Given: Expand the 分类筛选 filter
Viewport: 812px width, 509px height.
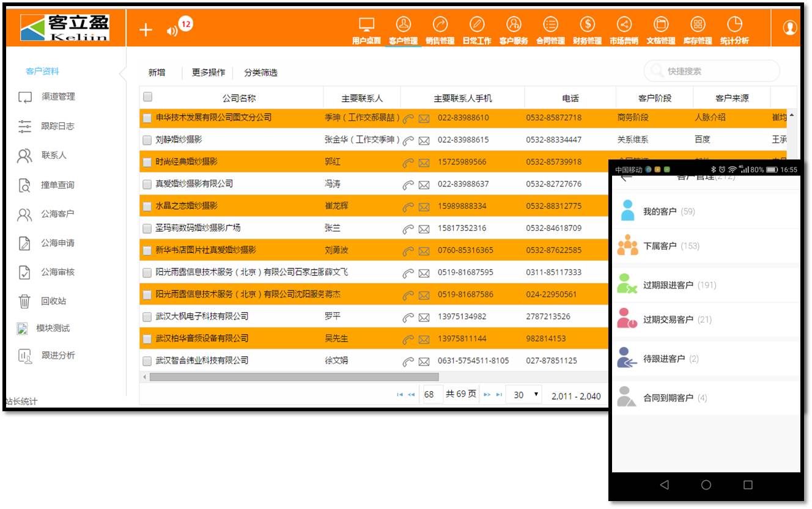Looking at the screenshot, I should [260, 73].
